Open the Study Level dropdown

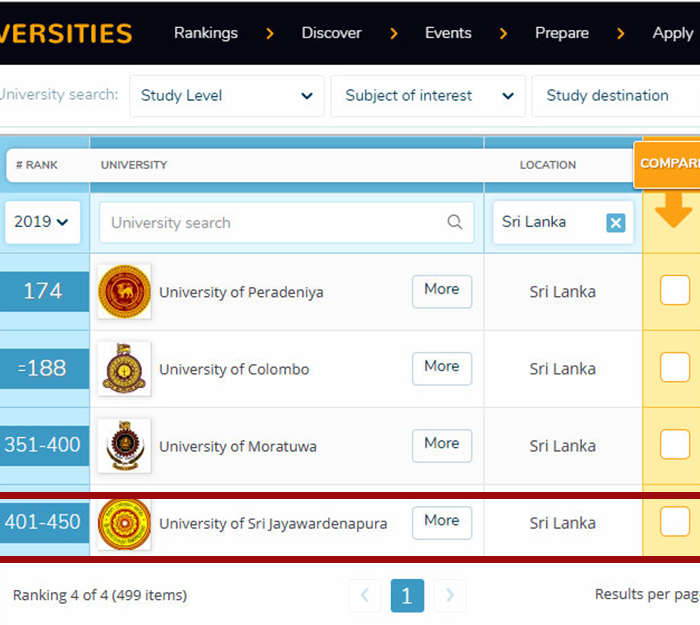click(227, 96)
